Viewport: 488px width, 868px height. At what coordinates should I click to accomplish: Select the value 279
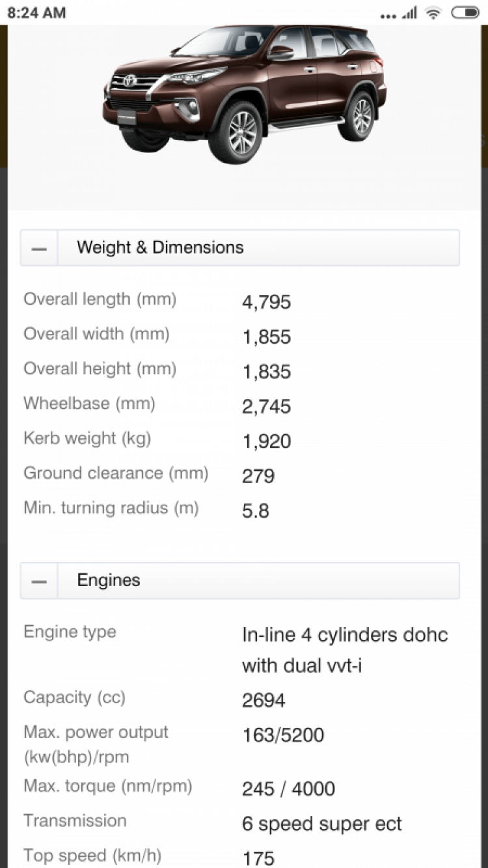tap(258, 476)
